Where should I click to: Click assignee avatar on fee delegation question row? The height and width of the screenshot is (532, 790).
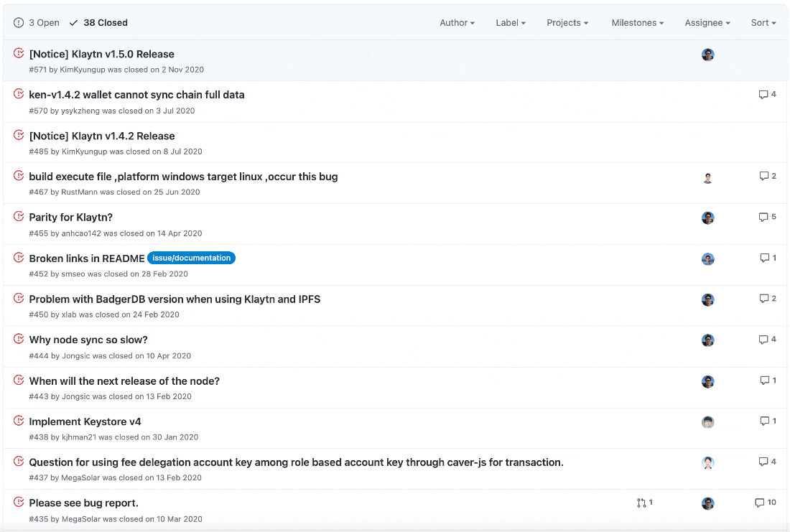(708, 463)
